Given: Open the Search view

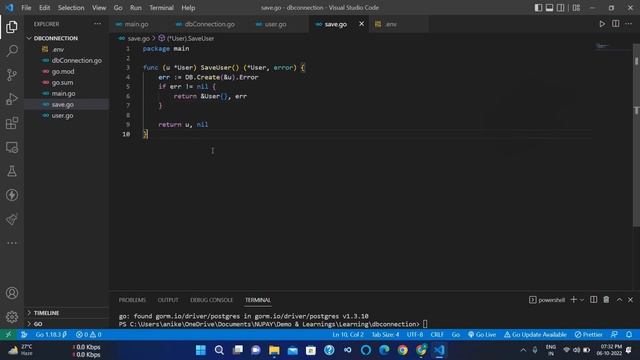Looking at the screenshot, I should [x=12, y=51].
